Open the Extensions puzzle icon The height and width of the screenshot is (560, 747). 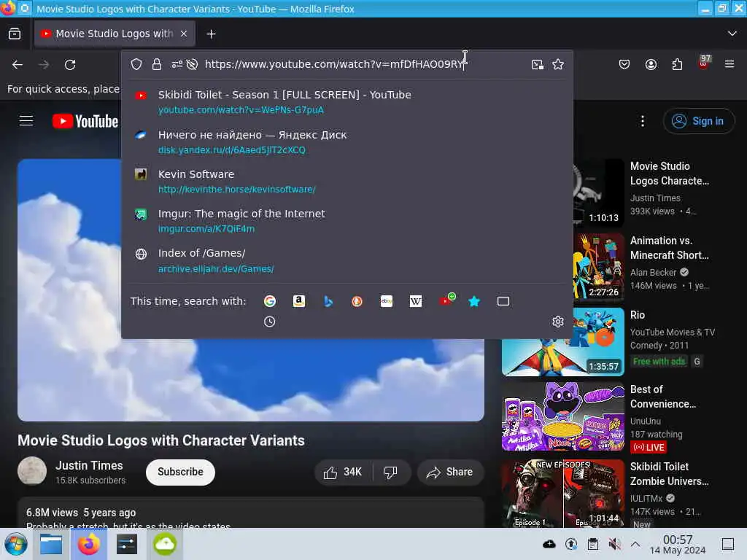[x=677, y=64]
